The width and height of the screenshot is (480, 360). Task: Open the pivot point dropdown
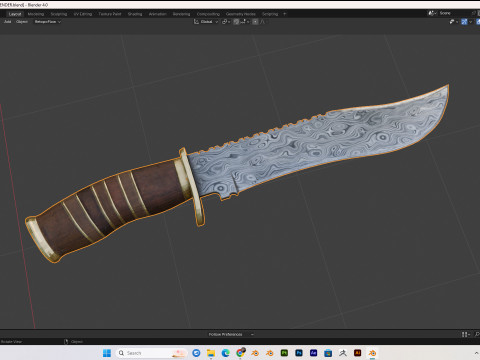tap(226, 22)
